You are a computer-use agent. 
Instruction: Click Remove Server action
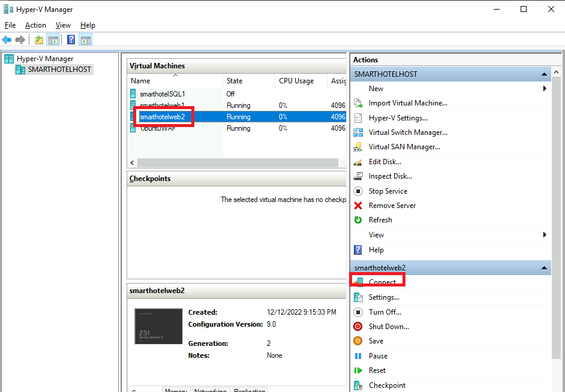click(392, 206)
